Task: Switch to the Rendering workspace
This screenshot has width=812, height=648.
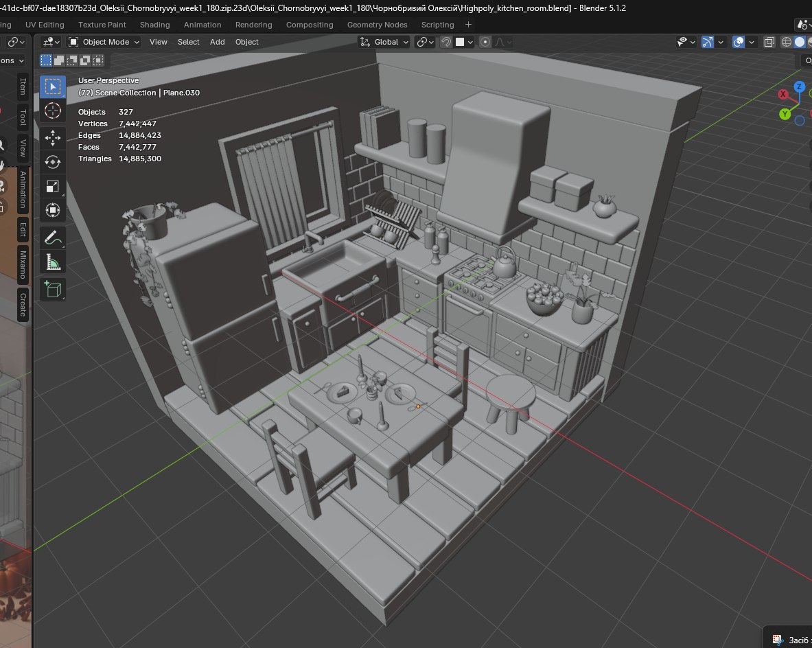Action: point(254,25)
